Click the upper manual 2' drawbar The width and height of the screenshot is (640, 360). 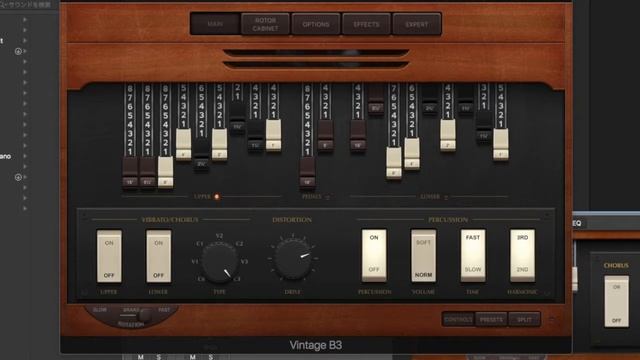[x=220, y=144]
